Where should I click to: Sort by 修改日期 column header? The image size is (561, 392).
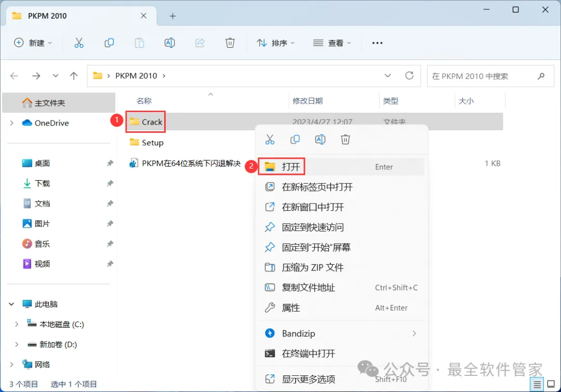click(308, 101)
